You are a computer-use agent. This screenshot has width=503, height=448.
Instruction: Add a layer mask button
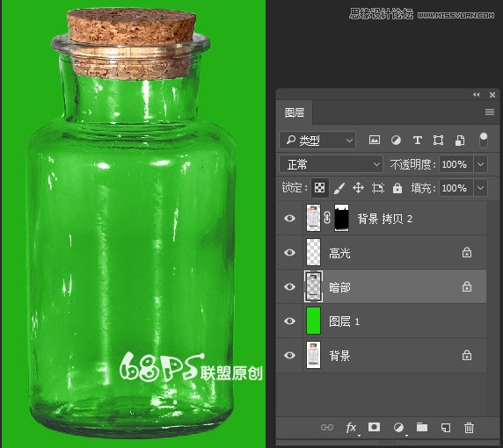pos(374,427)
